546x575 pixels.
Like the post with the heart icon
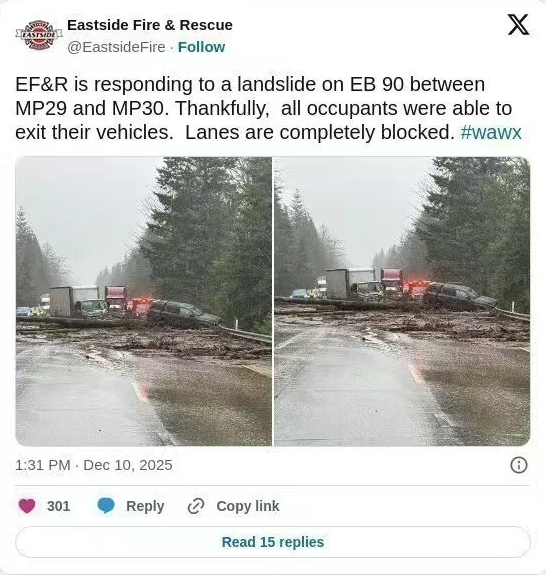(27, 506)
